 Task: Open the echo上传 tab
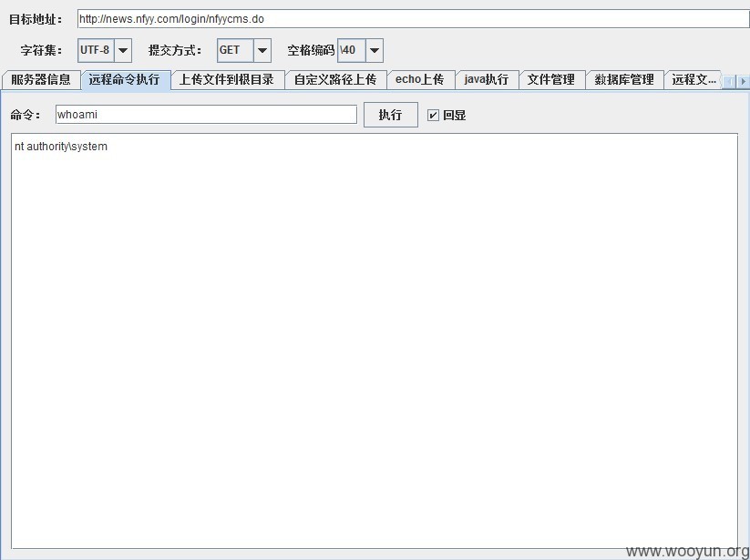pyautogui.click(x=420, y=80)
